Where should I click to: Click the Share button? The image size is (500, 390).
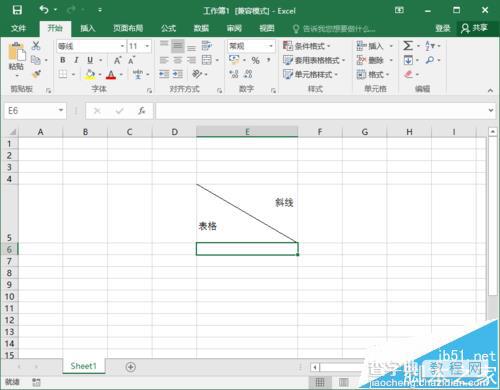pyautogui.click(x=474, y=28)
